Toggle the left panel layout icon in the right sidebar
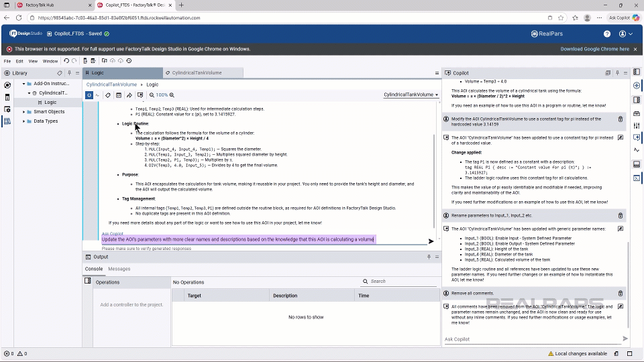644x362 pixels. pos(637,72)
